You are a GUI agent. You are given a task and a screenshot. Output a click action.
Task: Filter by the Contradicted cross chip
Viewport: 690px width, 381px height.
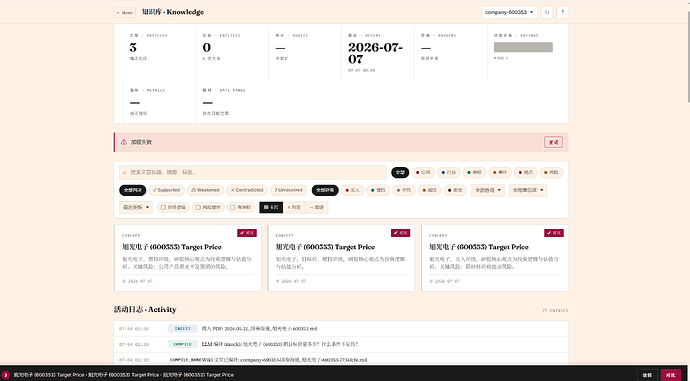click(x=247, y=190)
